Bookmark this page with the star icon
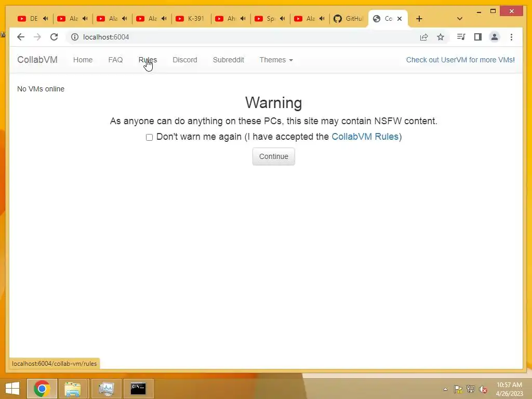This screenshot has height=399, width=532. (x=441, y=37)
